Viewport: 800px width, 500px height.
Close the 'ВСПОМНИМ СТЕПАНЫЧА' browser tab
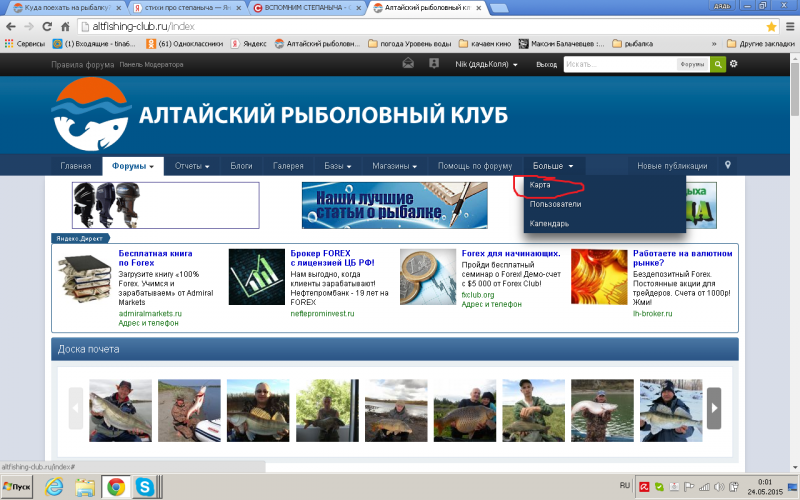point(359,8)
